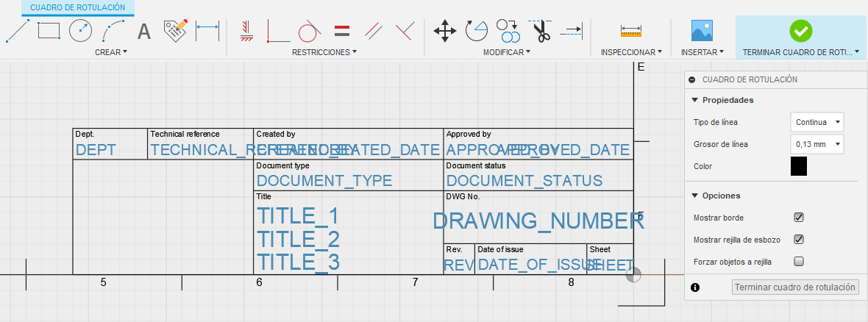Open the INSPECCIONAR dropdown menu
The width and height of the screenshot is (868, 322).
pos(631,52)
